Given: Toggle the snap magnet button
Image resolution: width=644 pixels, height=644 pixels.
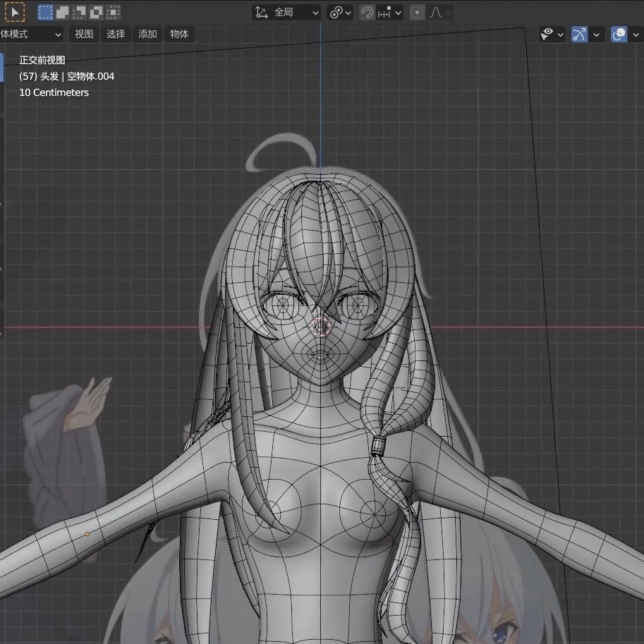Looking at the screenshot, I should (x=367, y=13).
